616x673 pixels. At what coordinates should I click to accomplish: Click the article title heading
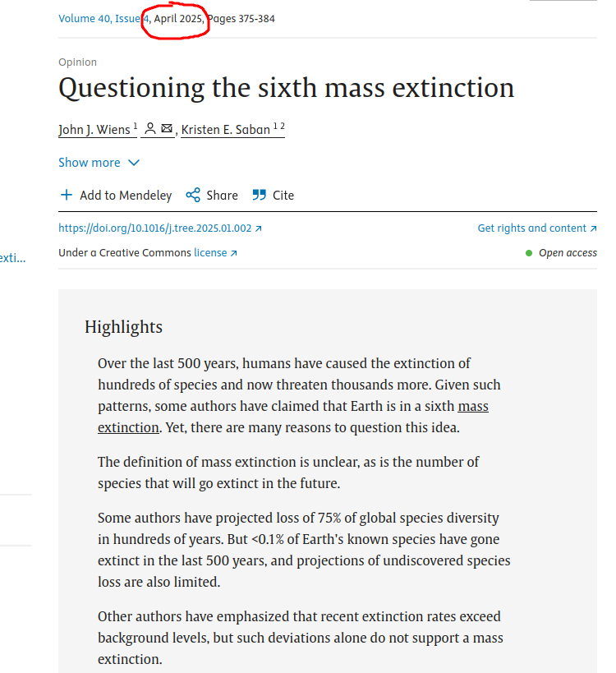(286, 88)
